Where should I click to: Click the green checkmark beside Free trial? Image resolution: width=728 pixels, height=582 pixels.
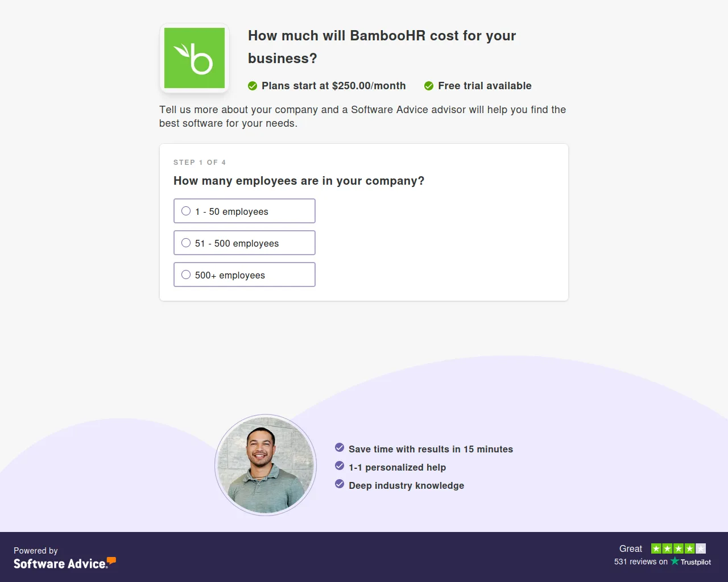click(x=429, y=86)
